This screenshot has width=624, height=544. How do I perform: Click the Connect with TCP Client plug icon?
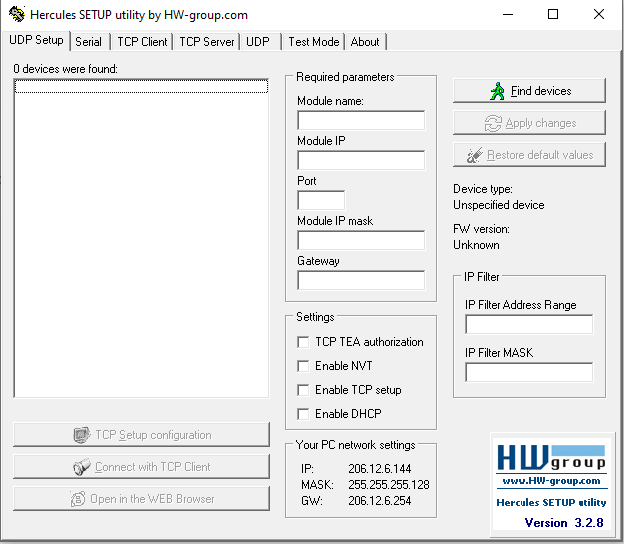tap(82, 467)
